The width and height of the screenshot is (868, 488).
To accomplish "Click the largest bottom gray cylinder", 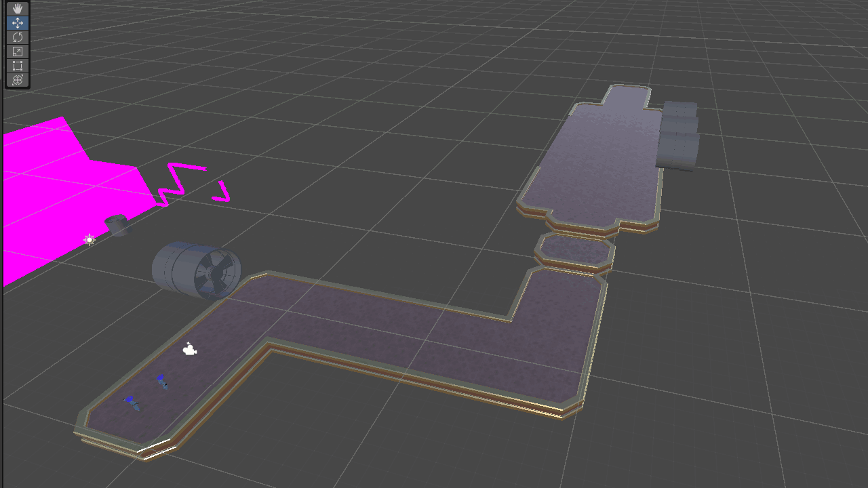I will pyautogui.click(x=677, y=151).
